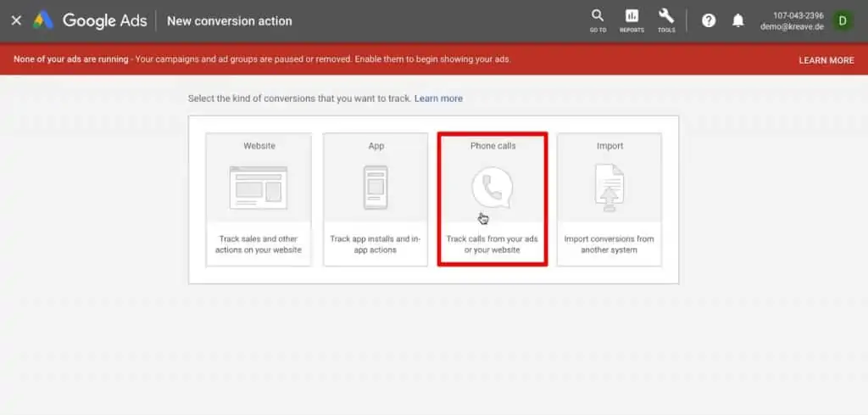This screenshot has height=415, width=868.
Task: Click the Google Ads logo
Action: [x=90, y=21]
